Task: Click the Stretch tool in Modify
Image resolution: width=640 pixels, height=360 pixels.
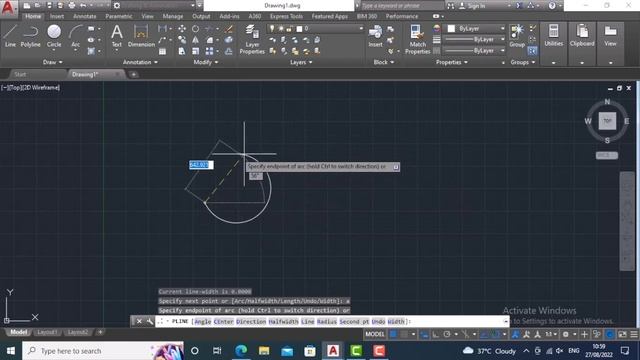Action: coord(182,51)
